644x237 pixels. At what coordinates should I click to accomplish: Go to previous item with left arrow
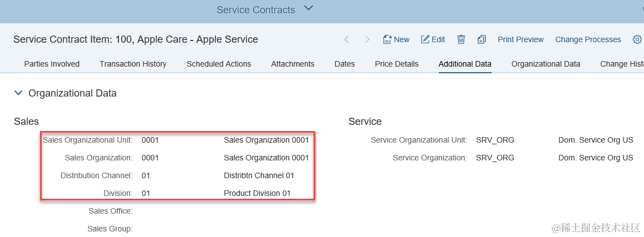click(x=346, y=40)
